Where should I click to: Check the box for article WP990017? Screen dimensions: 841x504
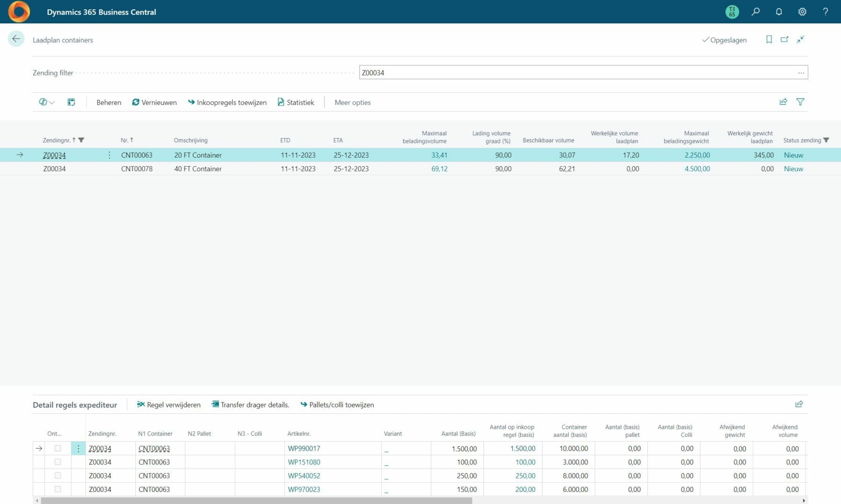[x=58, y=448]
